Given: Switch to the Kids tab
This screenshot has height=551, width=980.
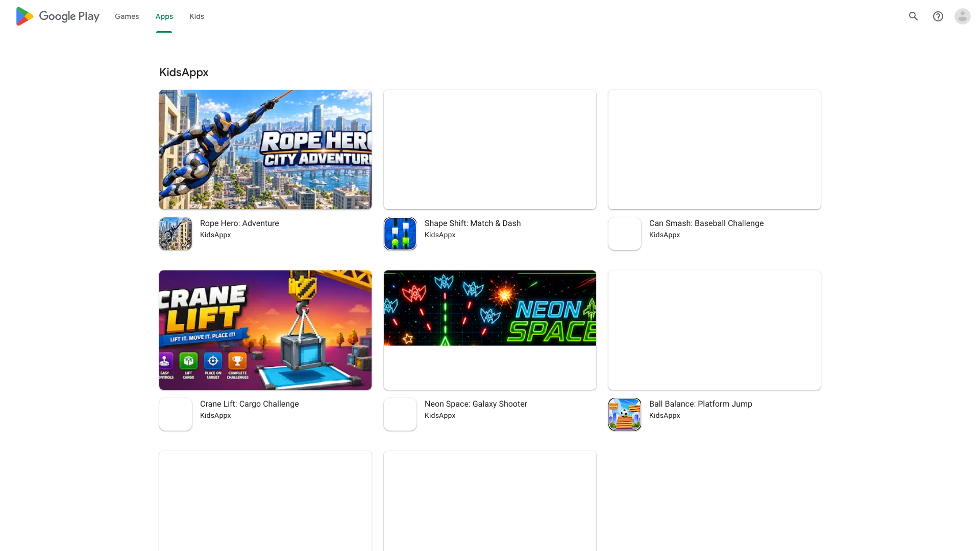Looking at the screenshot, I should coord(197,16).
